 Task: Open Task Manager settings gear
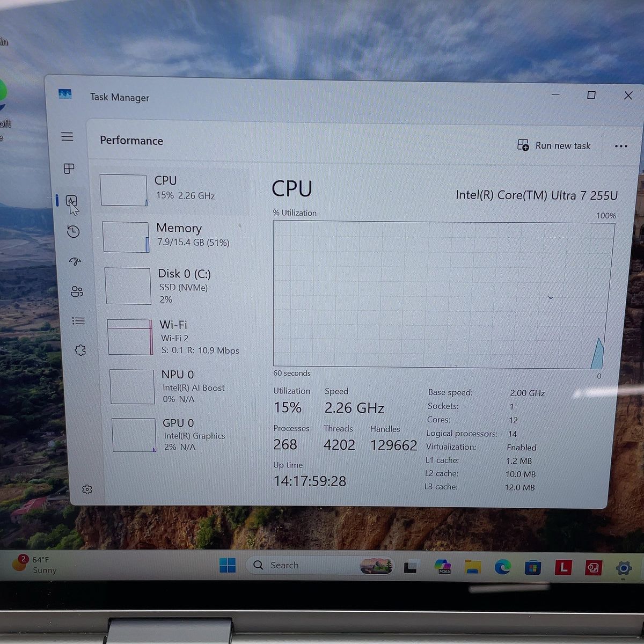87,489
